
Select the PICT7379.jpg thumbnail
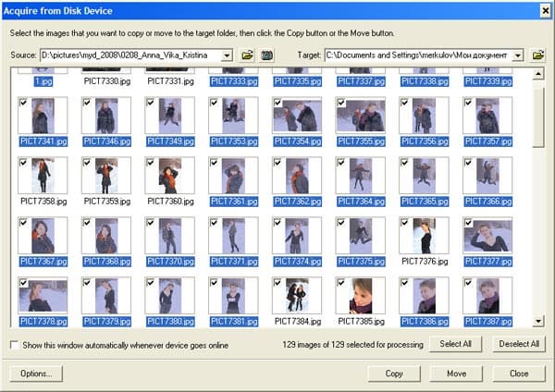point(106,296)
